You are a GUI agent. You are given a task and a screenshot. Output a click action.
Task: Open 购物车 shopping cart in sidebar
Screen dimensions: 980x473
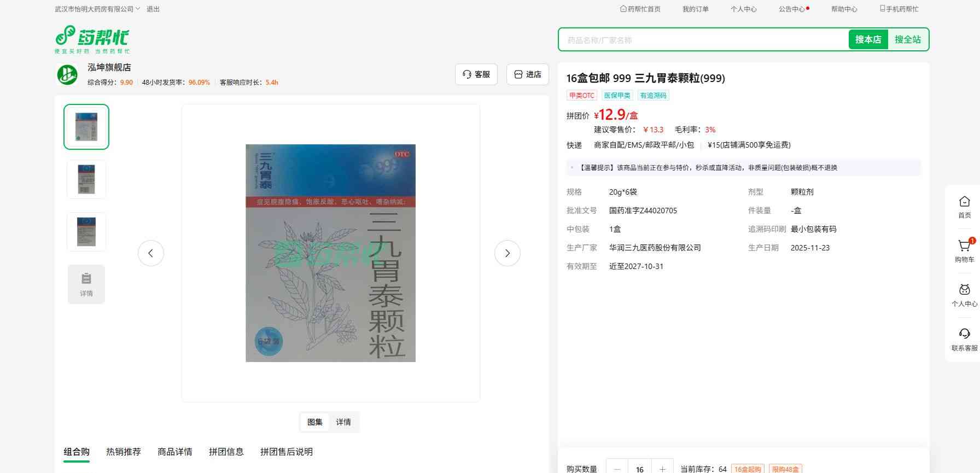[964, 250]
